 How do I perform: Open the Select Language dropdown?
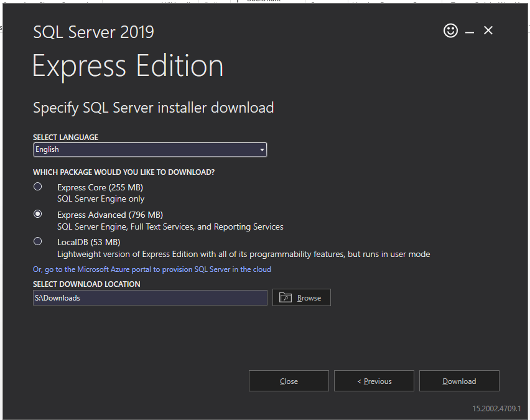point(149,149)
